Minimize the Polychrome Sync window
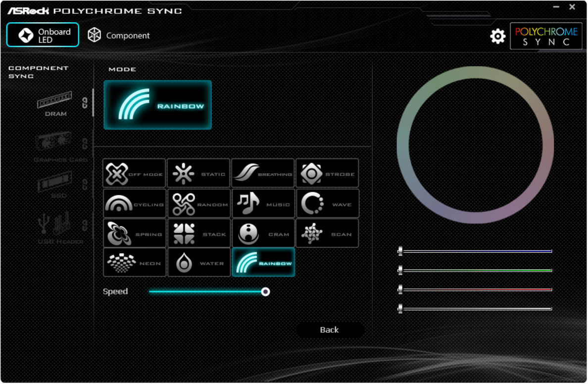 tap(556, 7)
